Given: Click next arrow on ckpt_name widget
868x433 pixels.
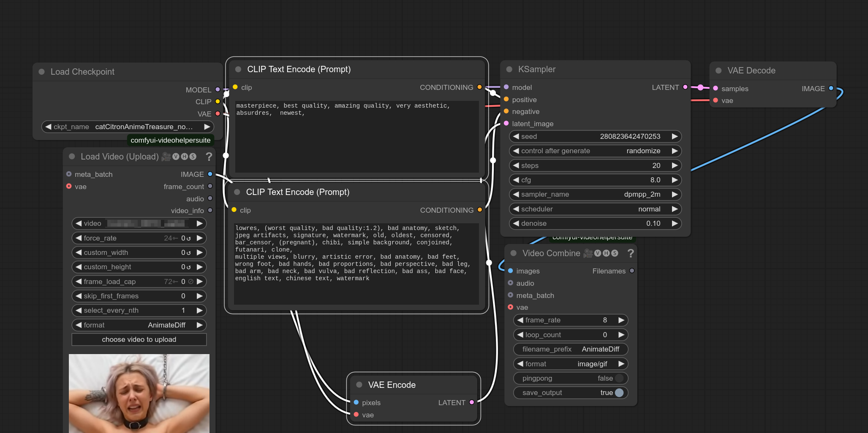Looking at the screenshot, I should [x=207, y=127].
